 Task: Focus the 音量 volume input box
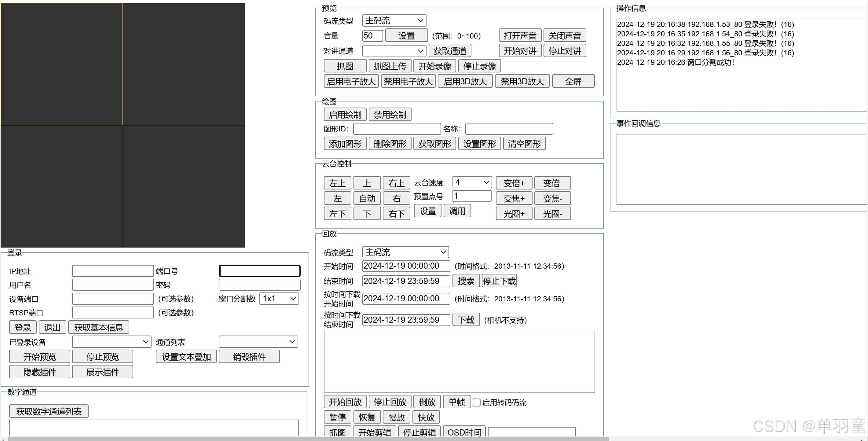tap(372, 36)
